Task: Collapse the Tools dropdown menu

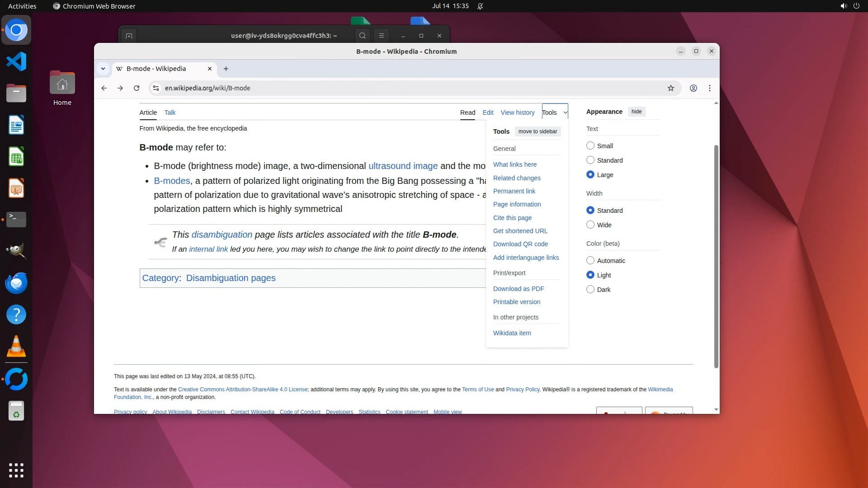Action: [x=555, y=113]
